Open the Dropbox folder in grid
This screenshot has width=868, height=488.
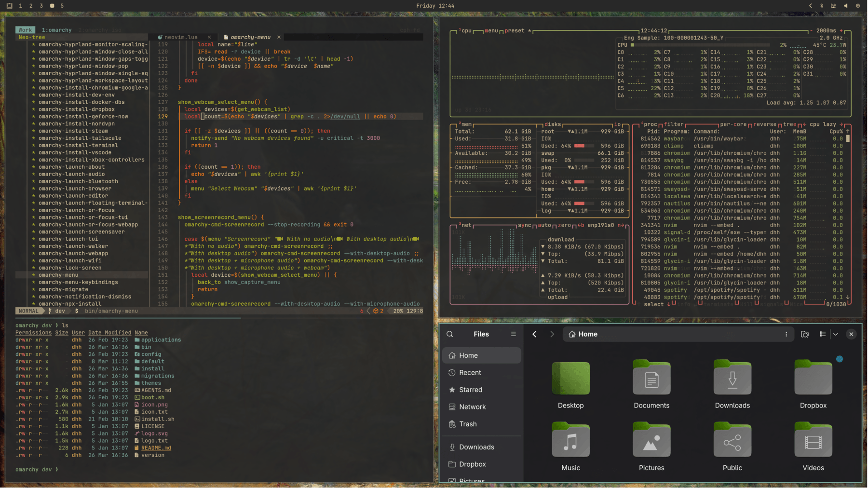[813, 385]
